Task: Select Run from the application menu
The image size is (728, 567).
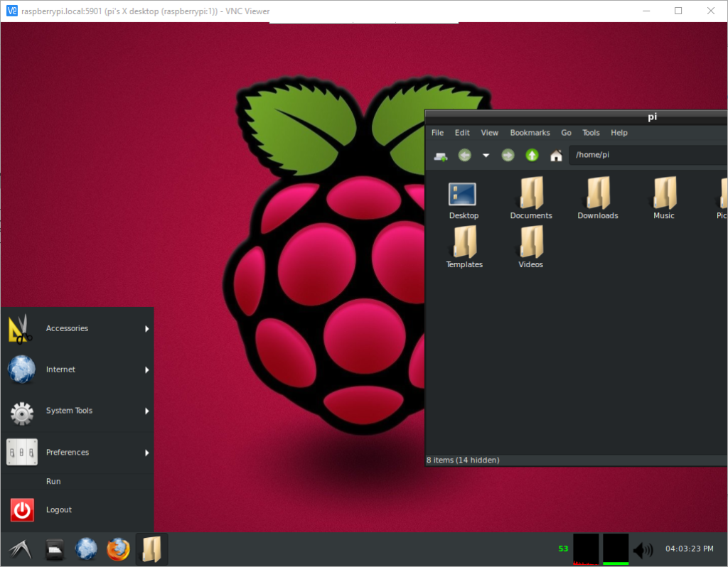Action: pyautogui.click(x=53, y=481)
